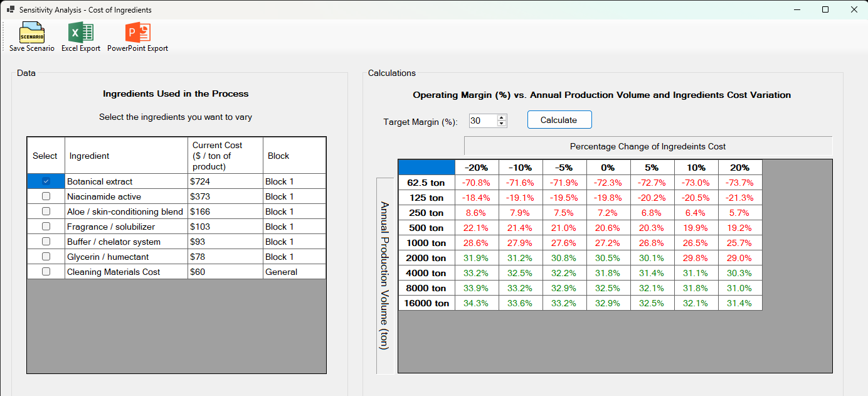Select the 31.9% margin cell
Screen dimensions: 868x396
click(x=477, y=258)
